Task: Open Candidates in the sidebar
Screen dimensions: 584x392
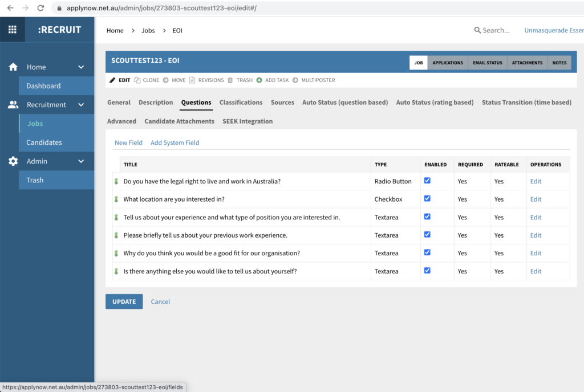Action: click(56, 142)
